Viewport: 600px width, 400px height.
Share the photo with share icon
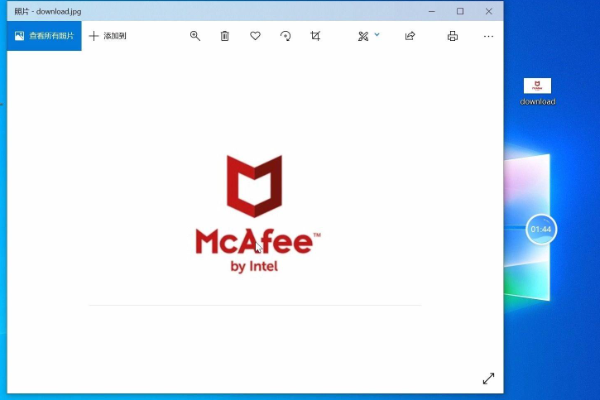tap(410, 36)
